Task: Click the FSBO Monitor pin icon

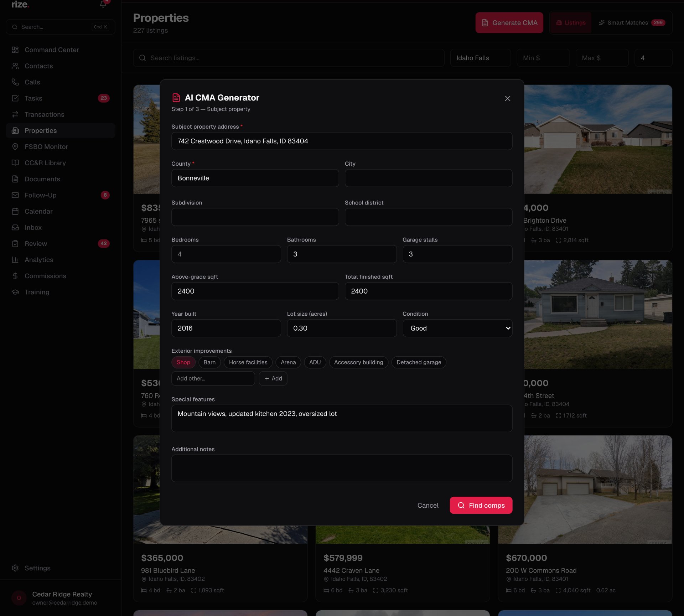Action: (15, 147)
